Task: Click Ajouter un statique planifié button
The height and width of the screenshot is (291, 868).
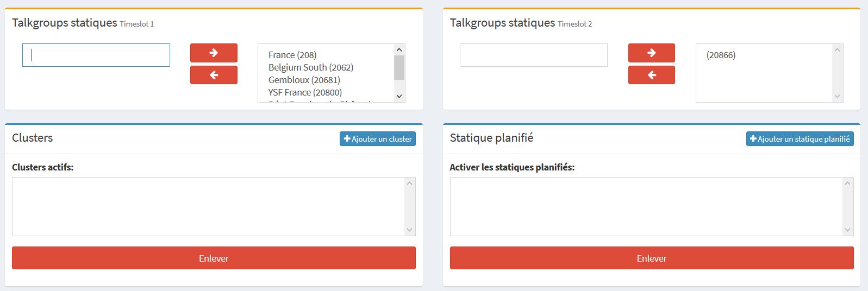Action: [x=800, y=139]
